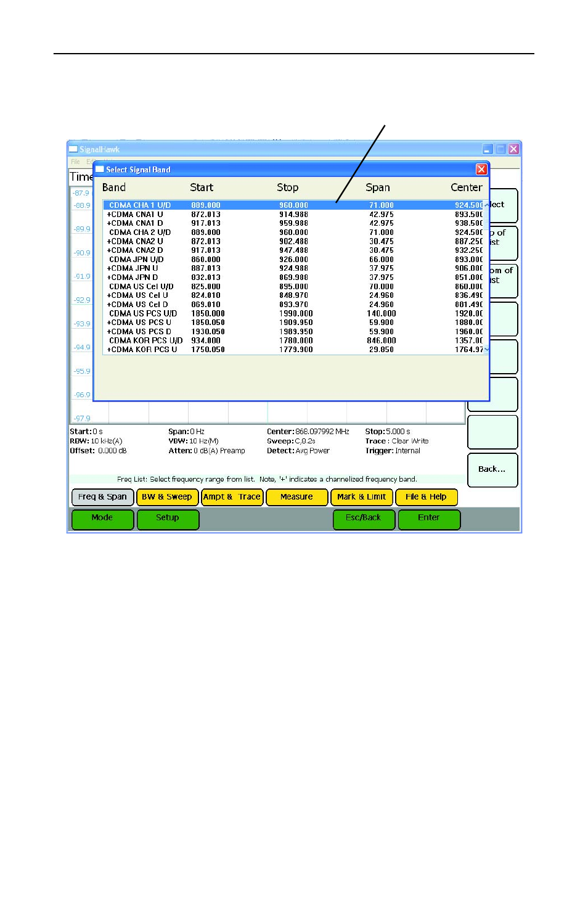Image resolution: width=588 pixels, height=909 pixels.
Task: Click the Esc/Back button
Action: [364, 519]
